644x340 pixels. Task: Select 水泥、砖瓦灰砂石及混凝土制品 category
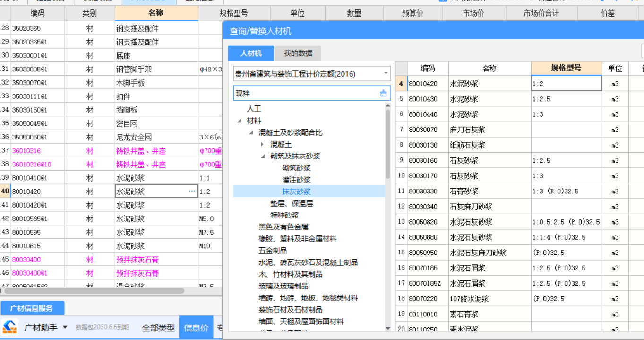[x=308, y=262]
